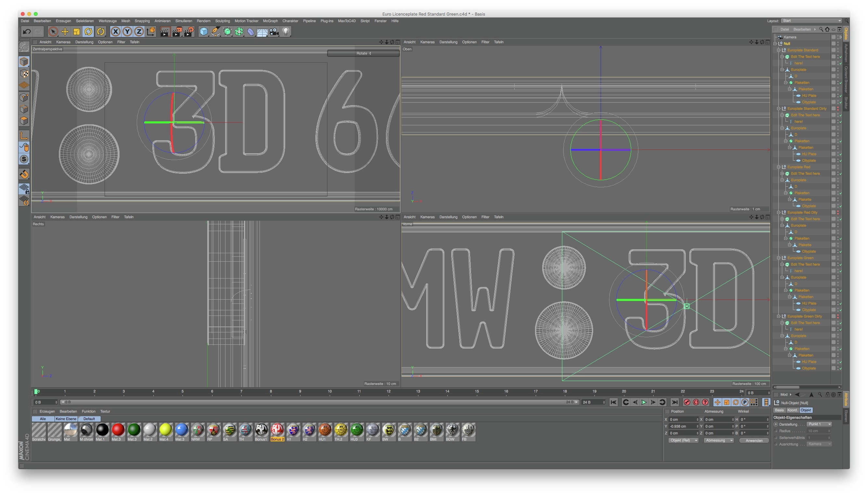Collapse the Europlate Red tree item
This screenshot has width=868, height=495.
pos(779,167)
